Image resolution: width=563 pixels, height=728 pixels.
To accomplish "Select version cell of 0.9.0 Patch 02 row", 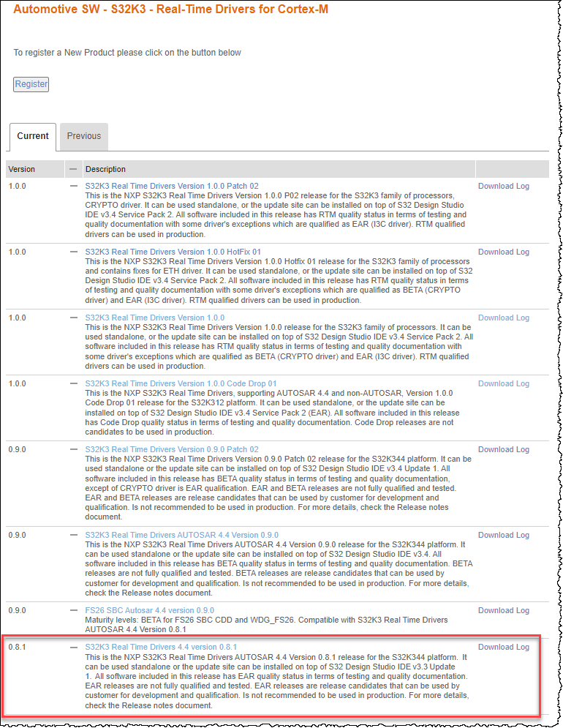I will point(17,450).
